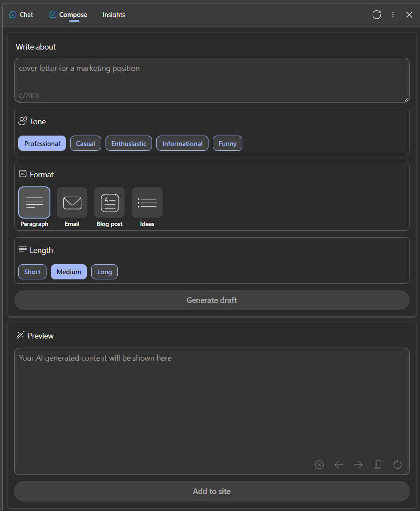Click the regenerate draft icon in Preview
The image size is (420, 511).
(x=397, y=465)
